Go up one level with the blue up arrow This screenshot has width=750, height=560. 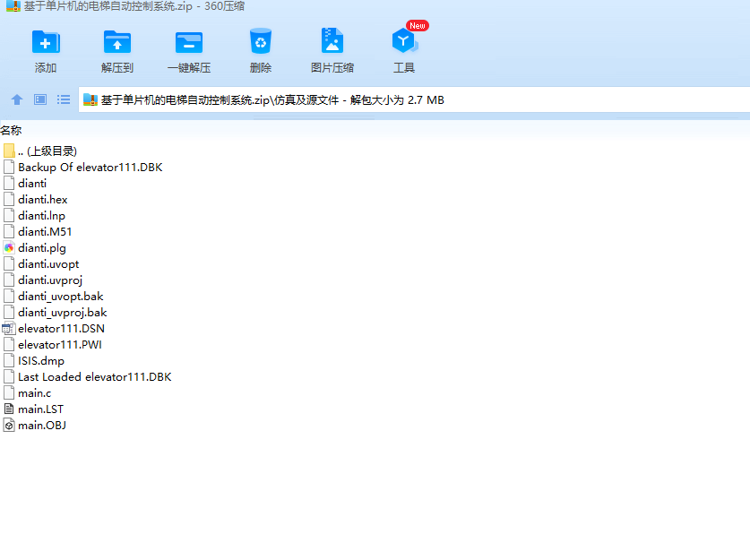coord(17,99)
